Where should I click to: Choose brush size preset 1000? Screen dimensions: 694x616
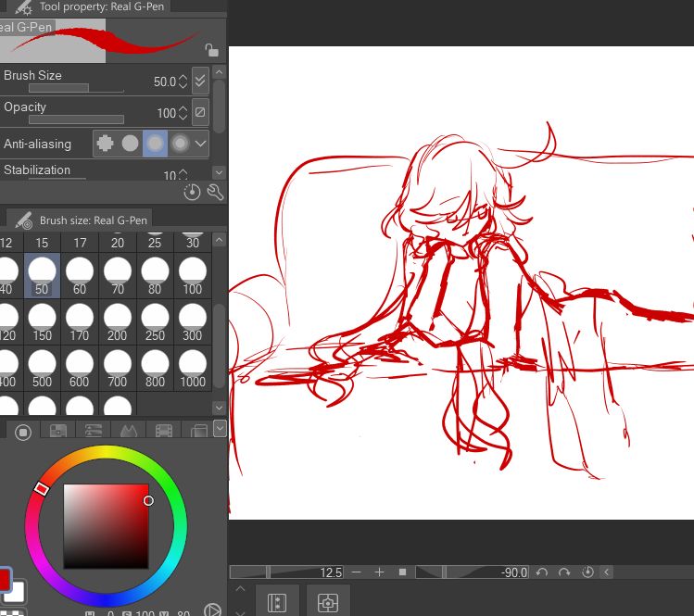point(193,369)
